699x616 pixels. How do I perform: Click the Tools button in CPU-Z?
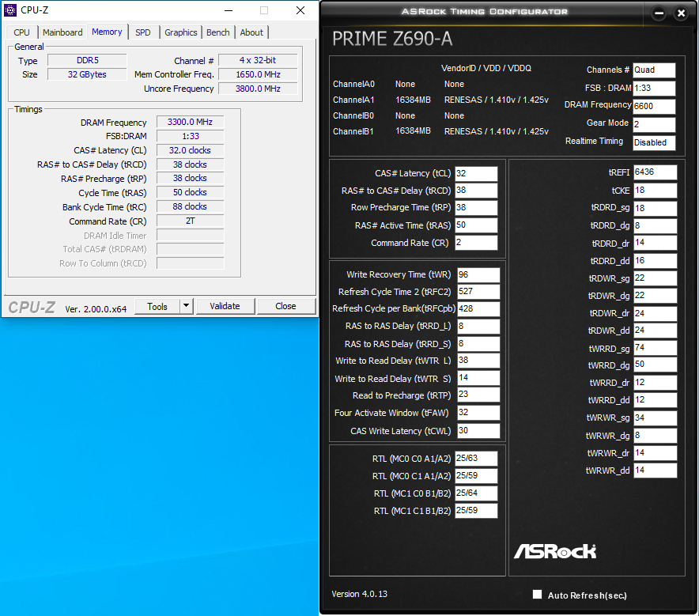pos(157,306)
